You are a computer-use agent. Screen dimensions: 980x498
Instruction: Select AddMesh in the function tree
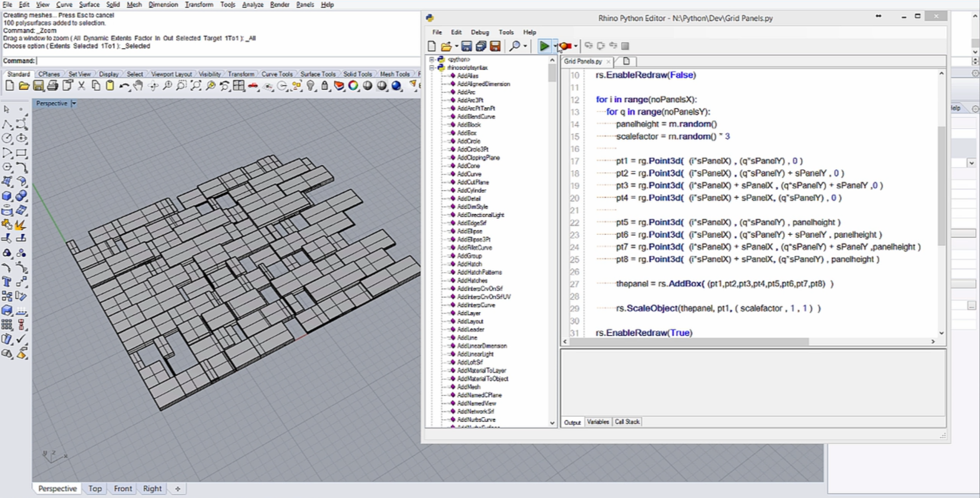[469, 387]
